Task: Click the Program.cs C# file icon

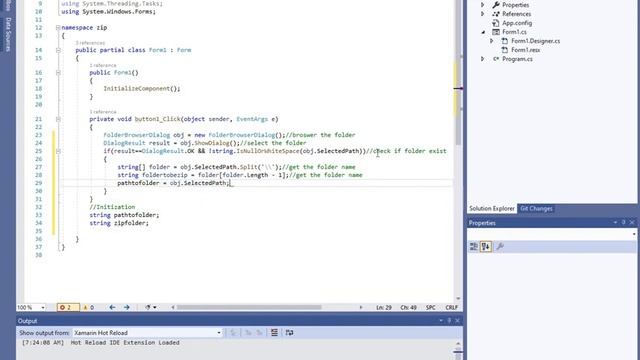Action: [496, 59]
